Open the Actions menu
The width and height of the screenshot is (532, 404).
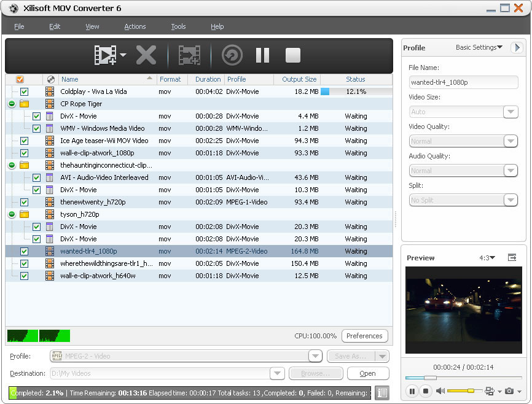click(x=135, y=26)
